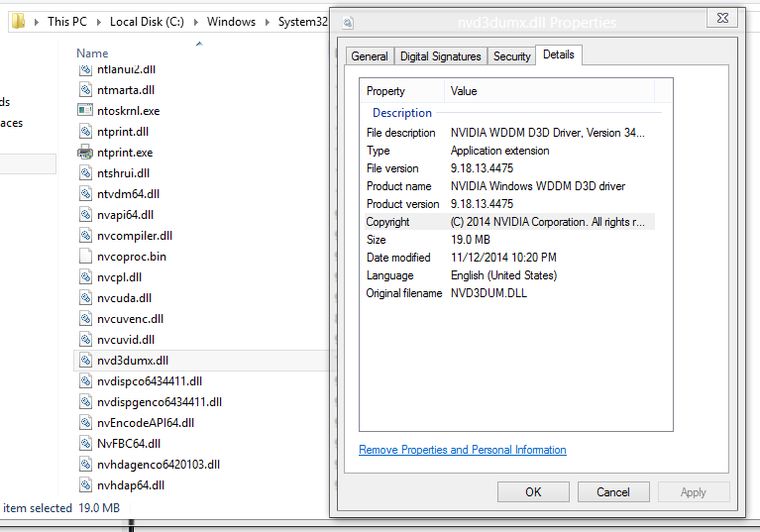Click the Properties dialog title bar icon
Image resolution: width=760 pixels, height=532 pixels.
point(348,22)
